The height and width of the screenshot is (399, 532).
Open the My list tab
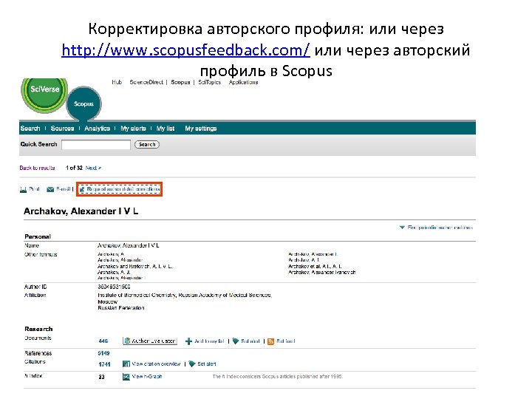(x=166, y=129)
